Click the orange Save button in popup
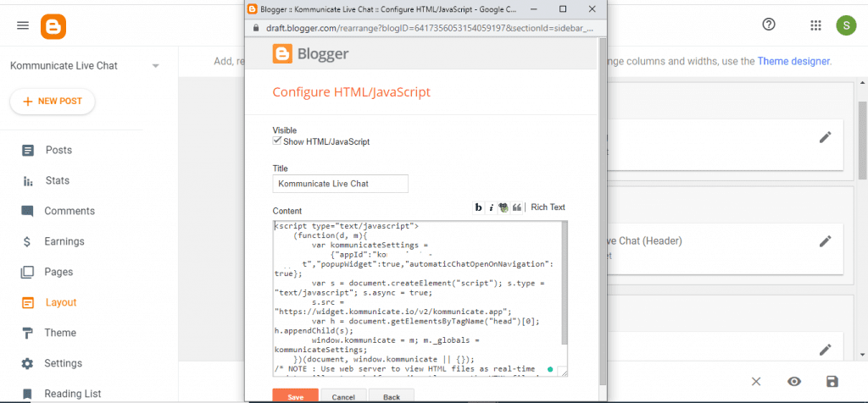 coord(296,396)
